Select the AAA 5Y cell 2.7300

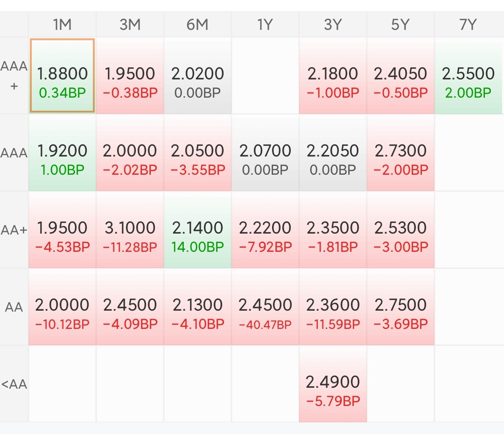pos(400,153)
